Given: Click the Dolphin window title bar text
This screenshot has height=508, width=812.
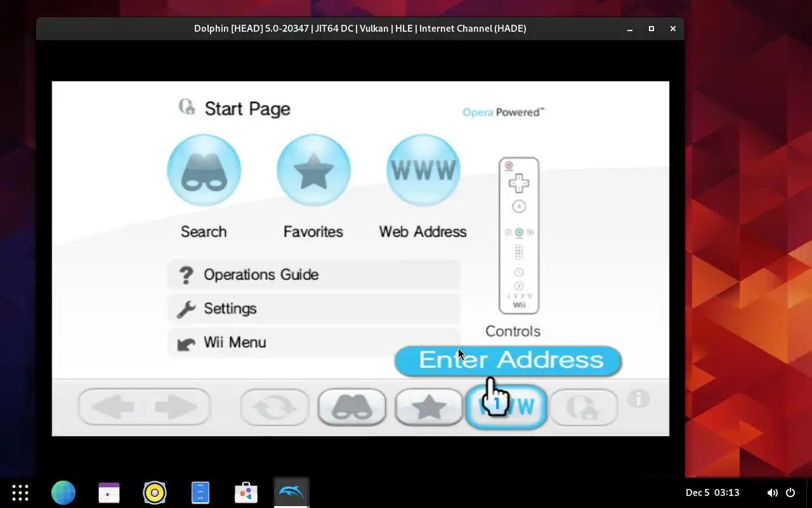Looking at the screenshot, I should pos(360,29).
